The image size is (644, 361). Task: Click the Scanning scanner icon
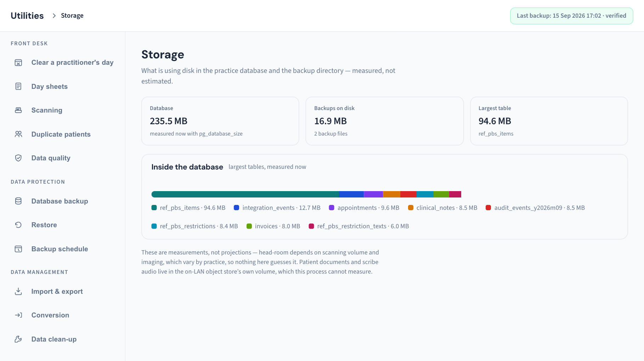pyautogui.click(x=18, y=110)
